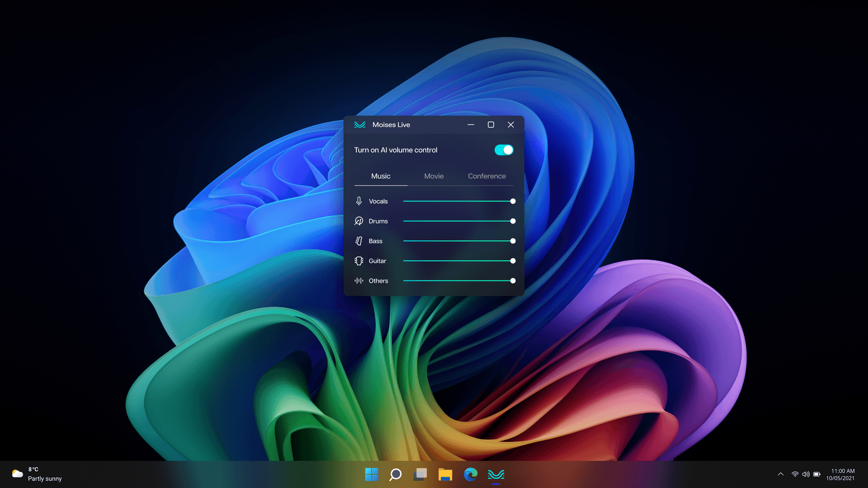Maximize the Moises Live window
868x488 pixels.
[491, 125]
